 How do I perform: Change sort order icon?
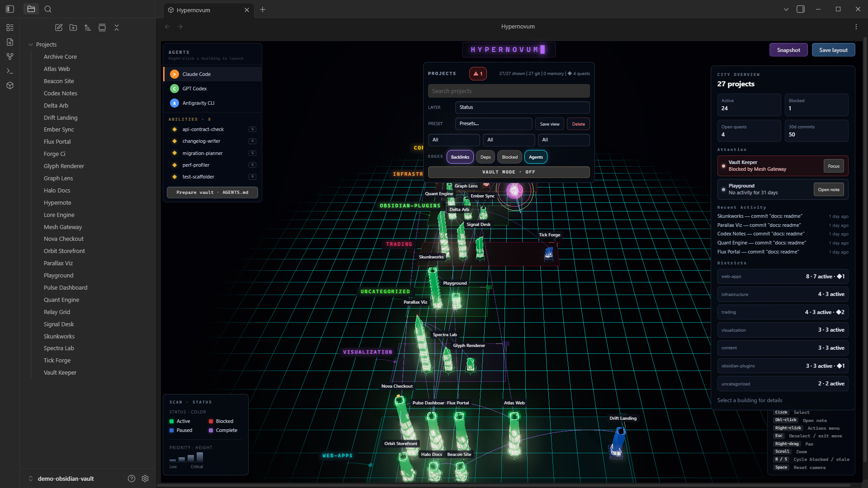88,28
